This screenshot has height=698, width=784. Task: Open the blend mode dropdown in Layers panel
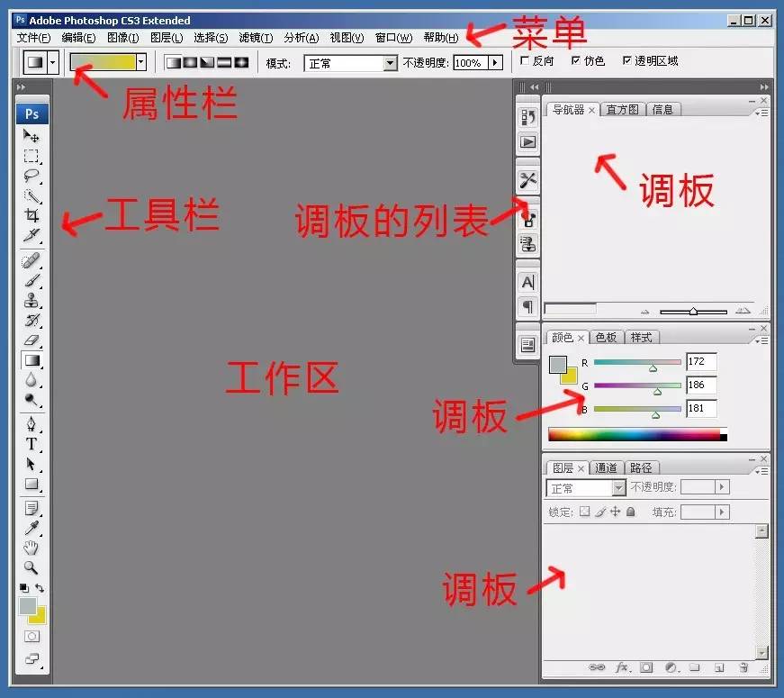click(586, 487)
